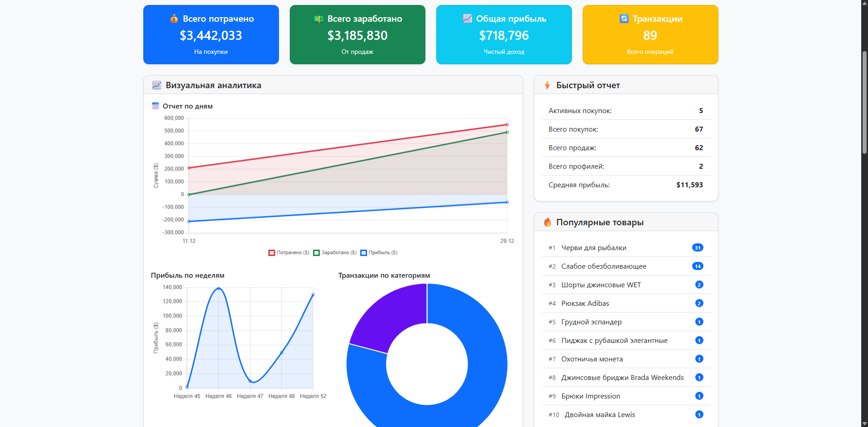Click the refresh icon beside Транзакции
The width and height of the screenshot is (868, 427).
624,19
